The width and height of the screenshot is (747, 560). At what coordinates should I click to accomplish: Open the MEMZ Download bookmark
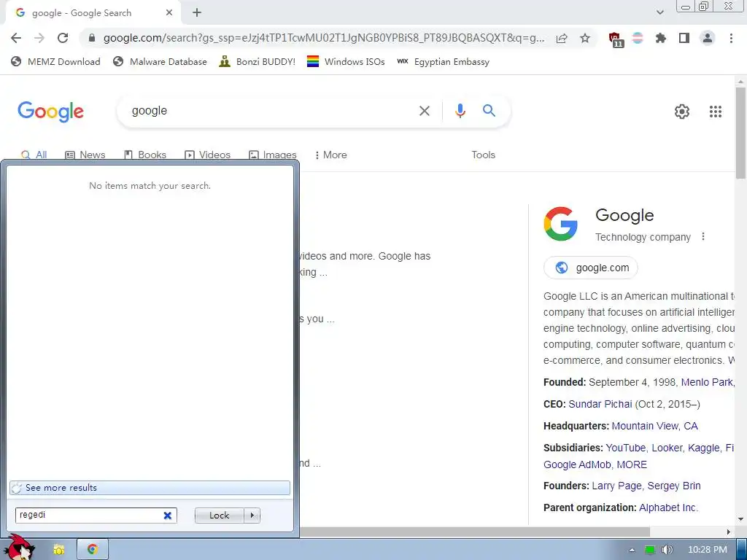pos(55,61)
